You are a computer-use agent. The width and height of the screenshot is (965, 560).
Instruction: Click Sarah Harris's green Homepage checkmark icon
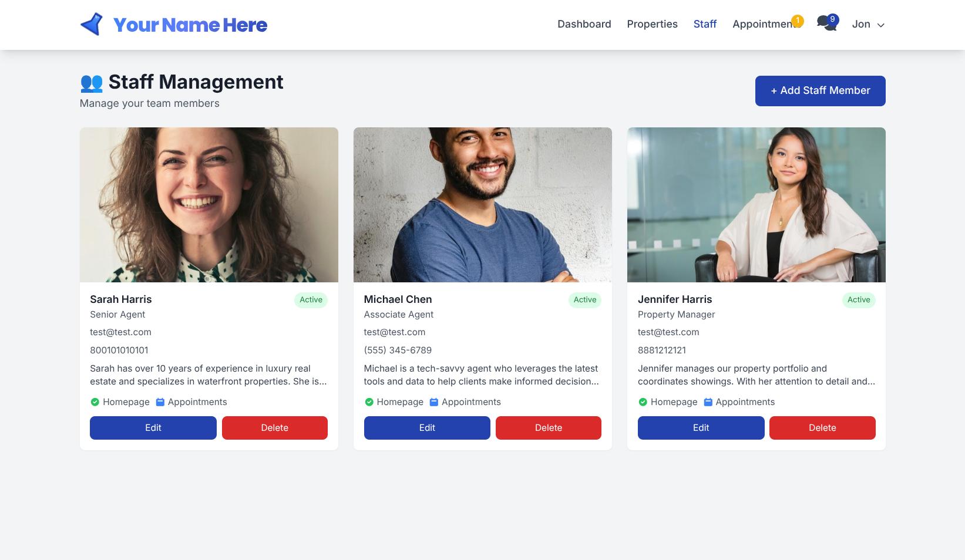[95, 402]
